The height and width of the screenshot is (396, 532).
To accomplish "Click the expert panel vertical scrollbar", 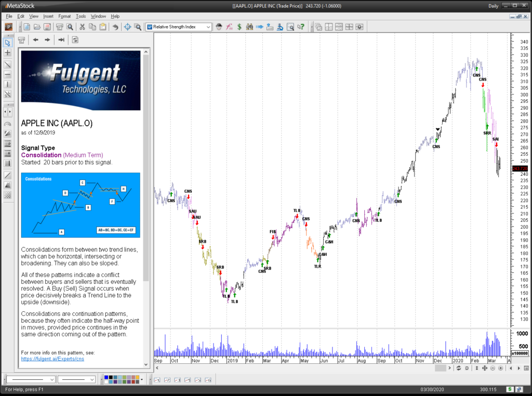I will pos(146,208).
